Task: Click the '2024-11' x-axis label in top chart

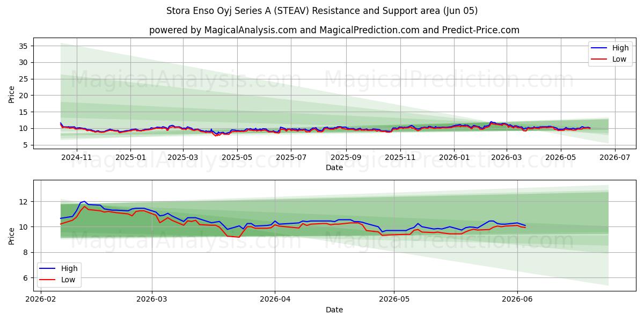Action: pos(76,158)
